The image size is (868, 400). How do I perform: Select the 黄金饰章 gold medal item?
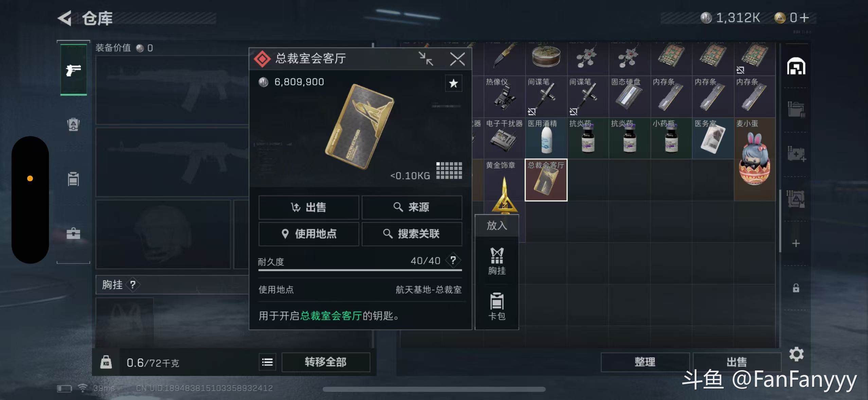504,187
